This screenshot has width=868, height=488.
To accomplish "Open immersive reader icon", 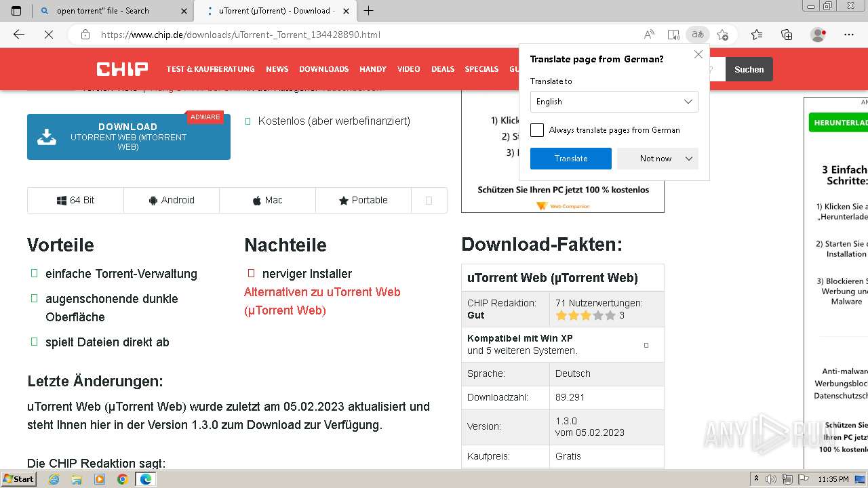I will point(673,35).
